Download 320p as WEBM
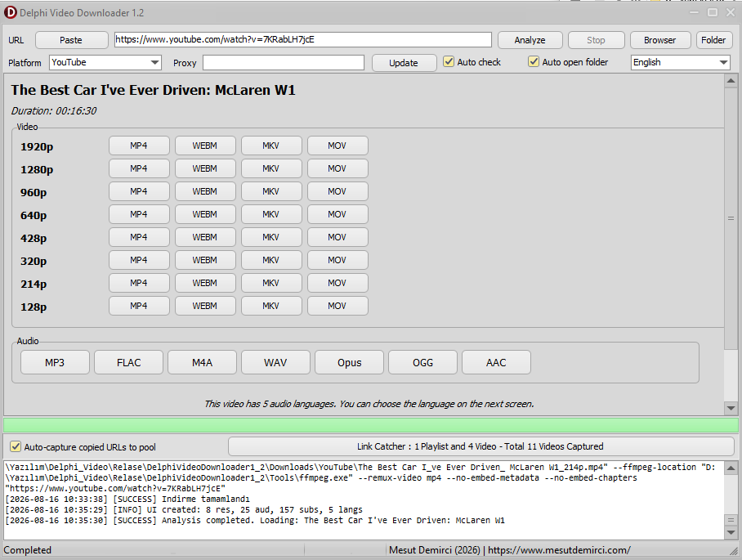The image size is (742, 560). [205, 260]
